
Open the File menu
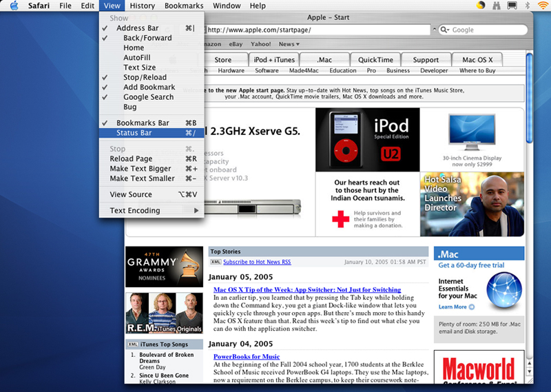tap(65, 6)
